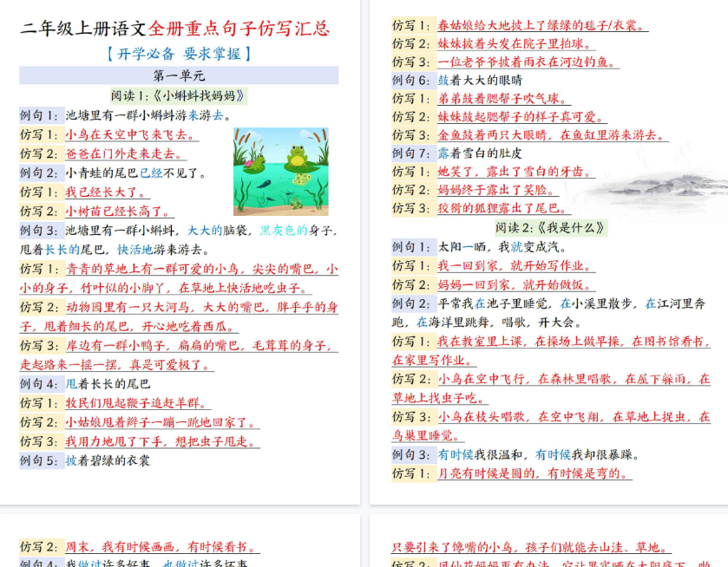Select the heading 阅读1:《小蝌蚪找妈妈》
The width and height of the screenshot is (728, 567).
pos(179,95)
